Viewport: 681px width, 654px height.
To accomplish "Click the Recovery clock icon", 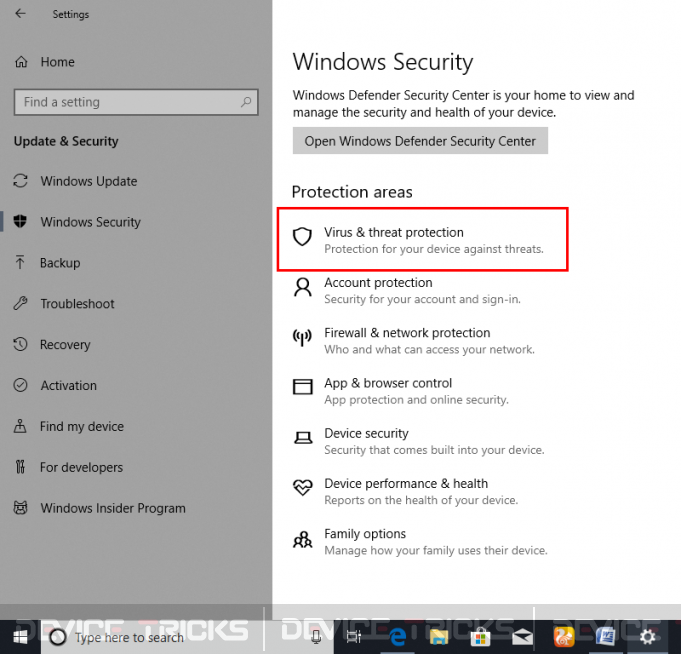I will pos(20,344).
